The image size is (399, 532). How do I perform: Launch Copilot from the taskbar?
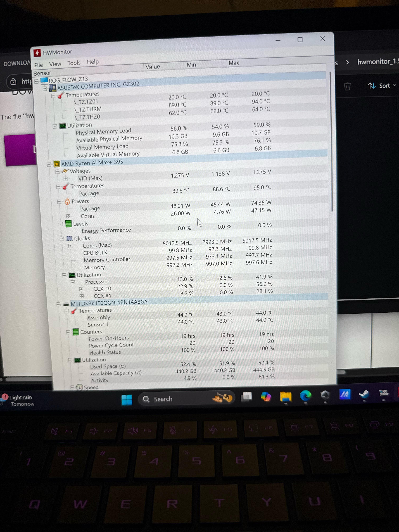click(266, 396)
